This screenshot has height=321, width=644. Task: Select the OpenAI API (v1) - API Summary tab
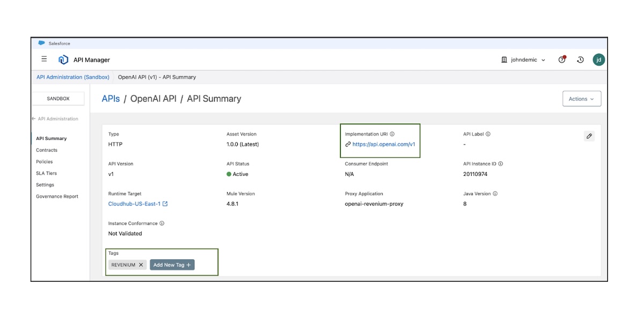pos(157,77)
